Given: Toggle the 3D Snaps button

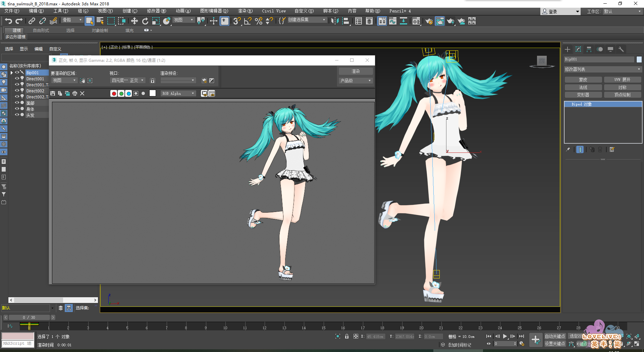Looking at the screenshot, I should pyautogui.click(x=237, y=21).
